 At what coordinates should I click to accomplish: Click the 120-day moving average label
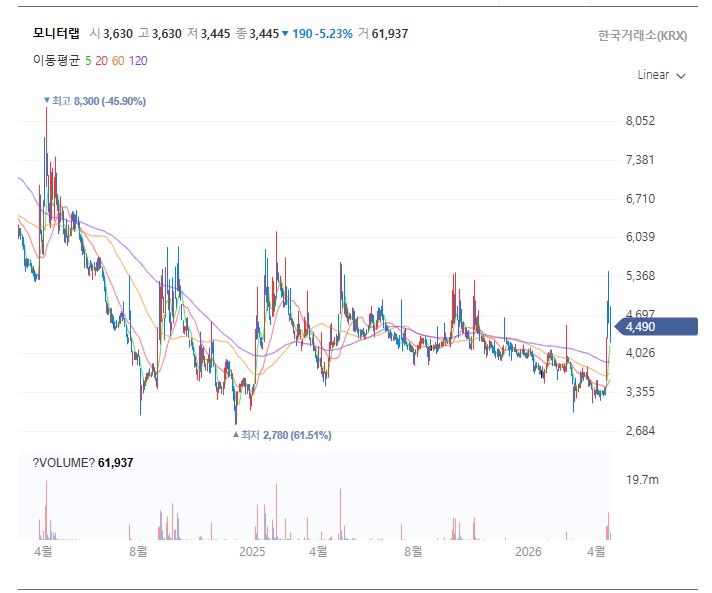click(138, 61)
